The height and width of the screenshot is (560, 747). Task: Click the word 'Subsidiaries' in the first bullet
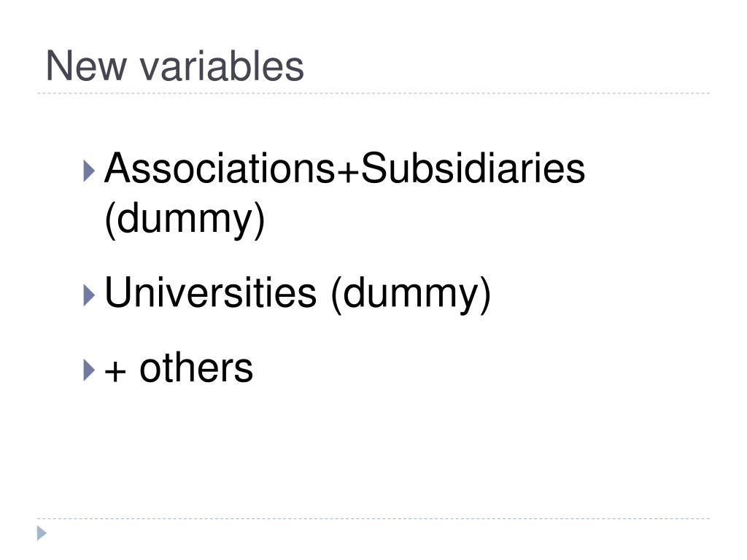click(x=473, y=168)
